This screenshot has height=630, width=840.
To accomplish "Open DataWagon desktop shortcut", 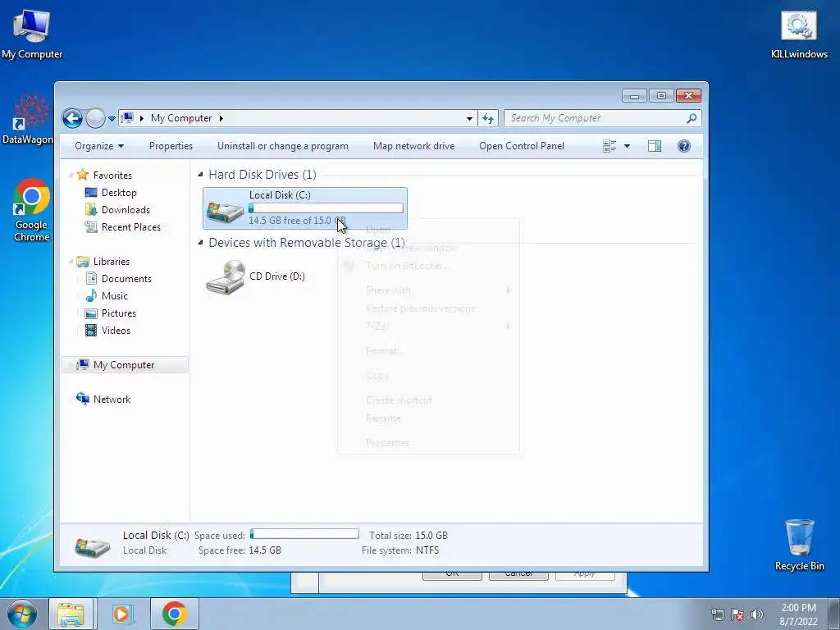I will [28, 119].
